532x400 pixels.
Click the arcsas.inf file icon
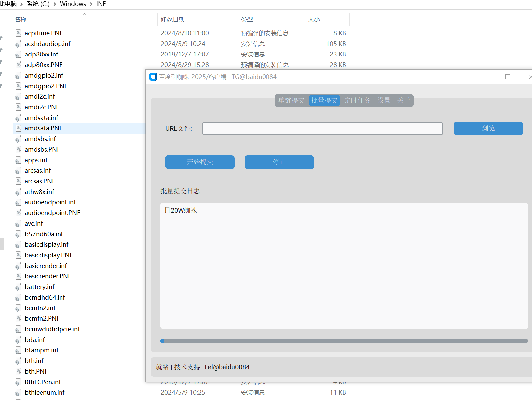[19, 170]
